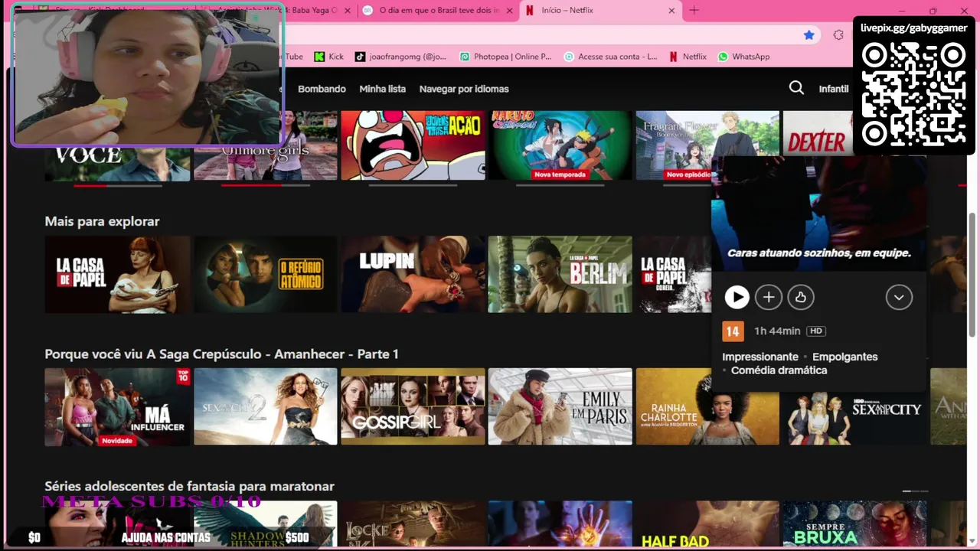Click the age rating 14 badge

pyautogui.click(x=733, y=331)
